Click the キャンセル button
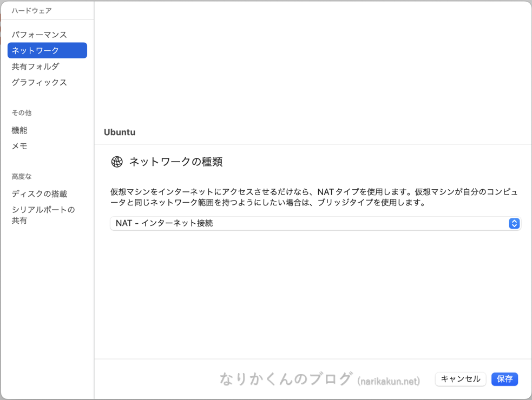Screen dimensions: 532x400 461,379
